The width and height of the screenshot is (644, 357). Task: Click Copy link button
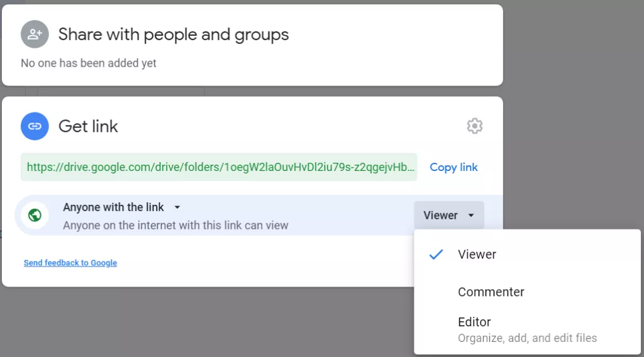[453, 167]
